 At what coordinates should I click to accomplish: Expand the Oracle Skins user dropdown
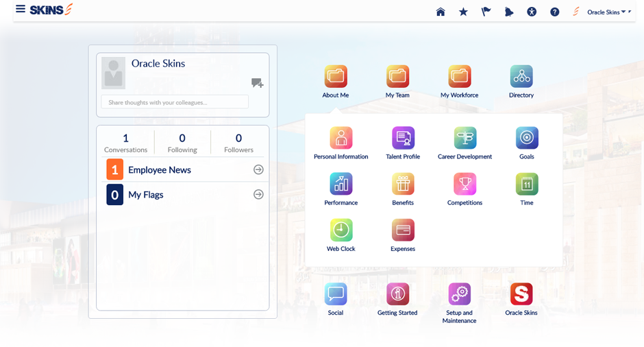608,12
